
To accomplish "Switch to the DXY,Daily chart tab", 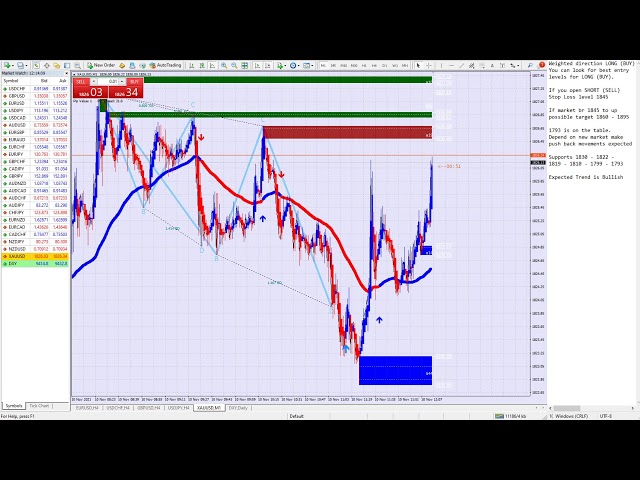I will point(238,408).
